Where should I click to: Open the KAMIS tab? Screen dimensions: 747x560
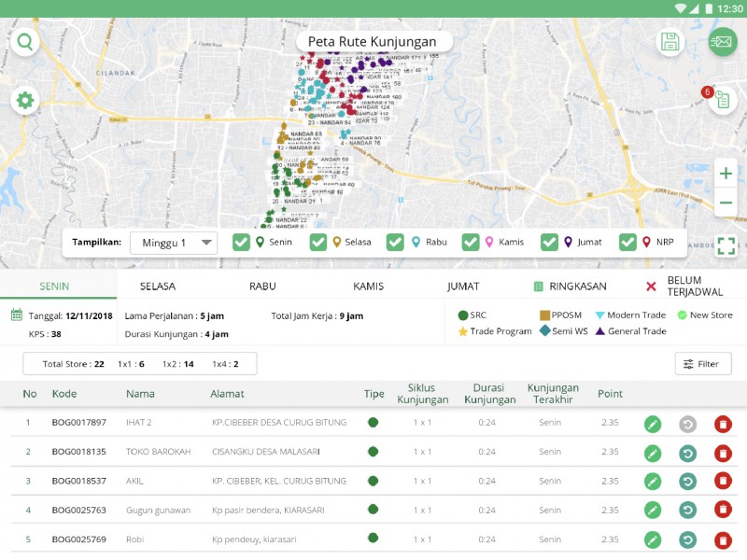point(368,287)
